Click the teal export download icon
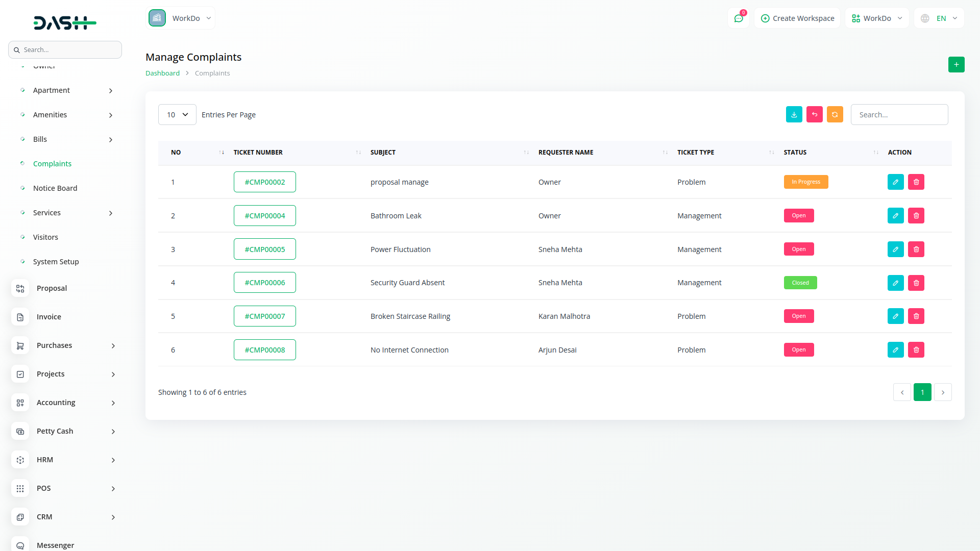The width and height of the screenshot is (980, 551). tap(794, 115)
